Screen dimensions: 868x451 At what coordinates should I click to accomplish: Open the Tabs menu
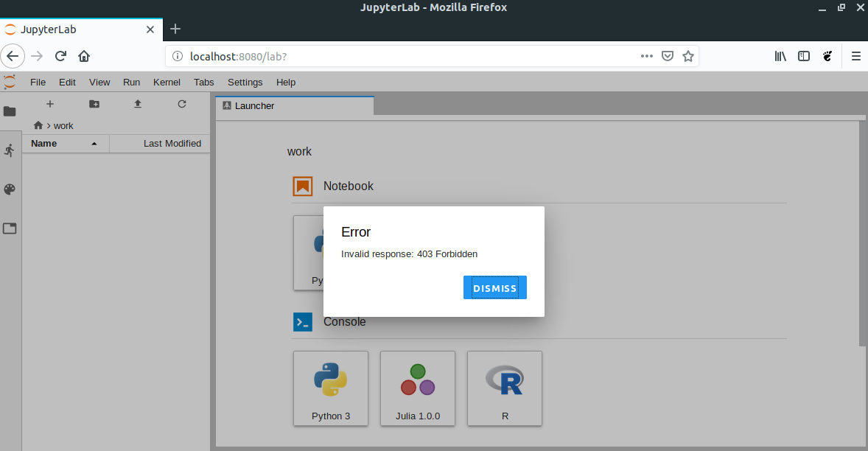pos(203,83)
